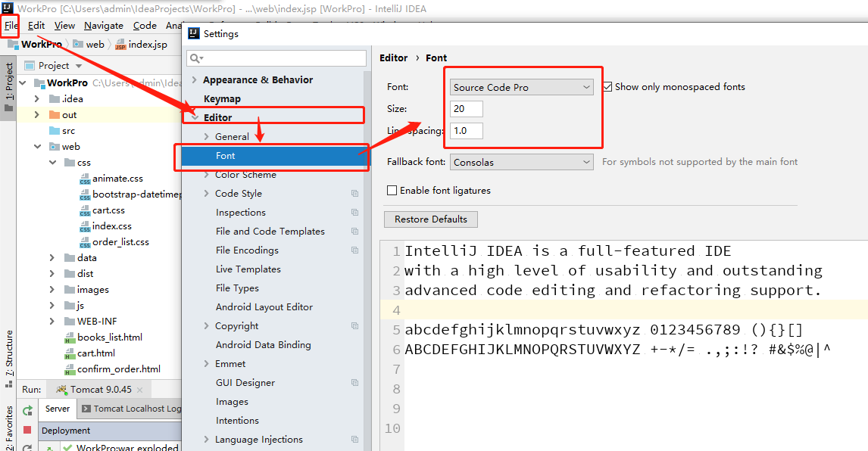Screen dimensions: 868x451
Task: Click the confirm_order.html file icon
Action: (70, 369)
